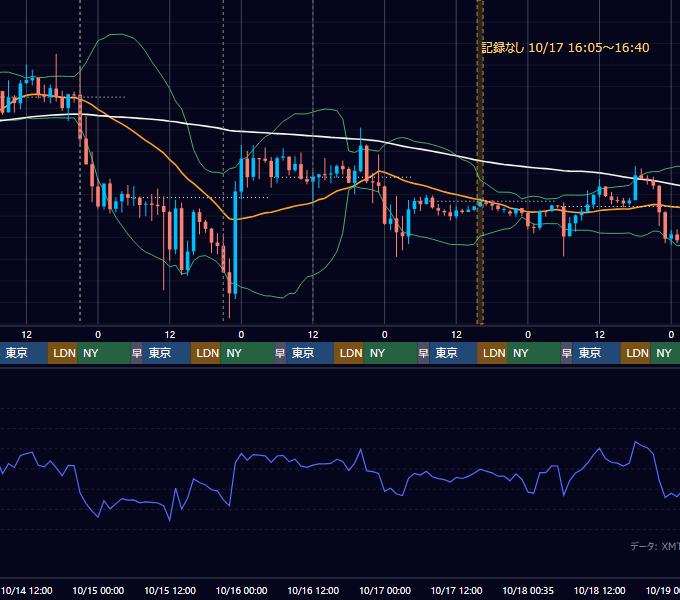This screenshot has height=600, width=680.
Task: Click the 早 early-session block on 10/18
Action: [567, 353]
